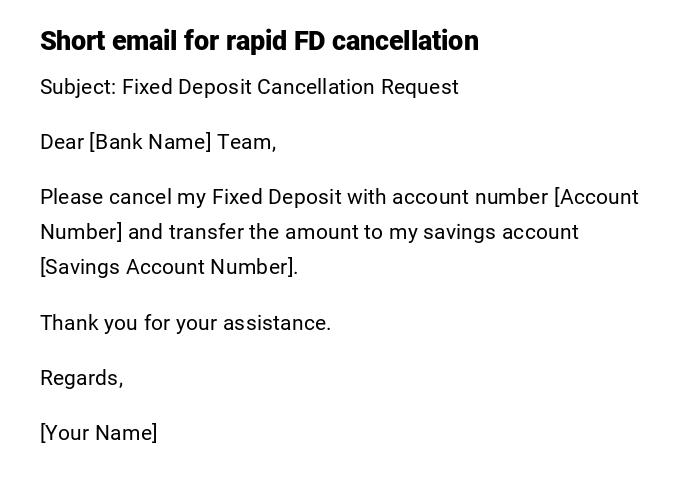The height and width of the screenshot is (495, 700).
Task: Click "Team," in the greeting line
Action: pyautogui.click(x=246, y=142)
